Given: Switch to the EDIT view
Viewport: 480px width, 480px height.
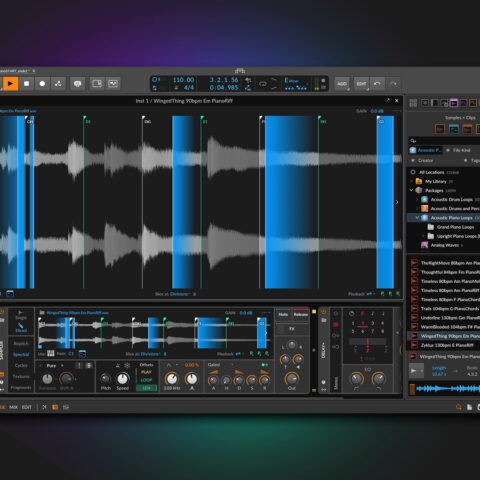Looking at the screenshot, I should [x=27, y=407].
